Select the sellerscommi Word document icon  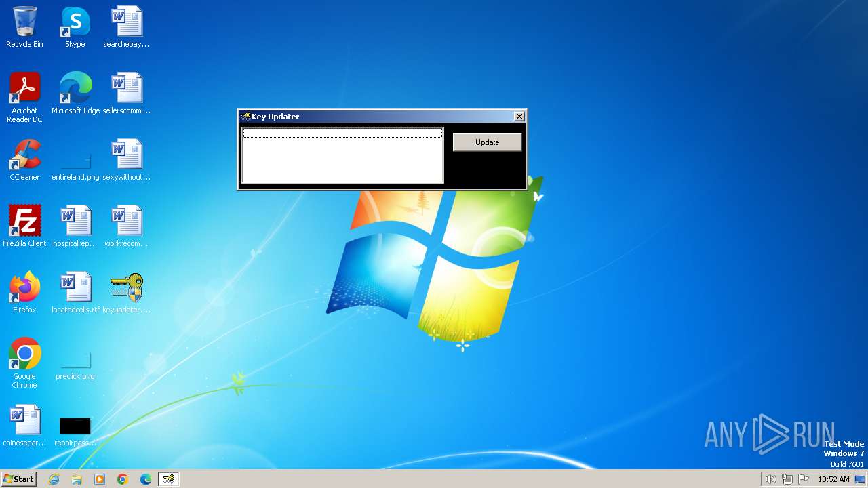(x=126, y=94)
